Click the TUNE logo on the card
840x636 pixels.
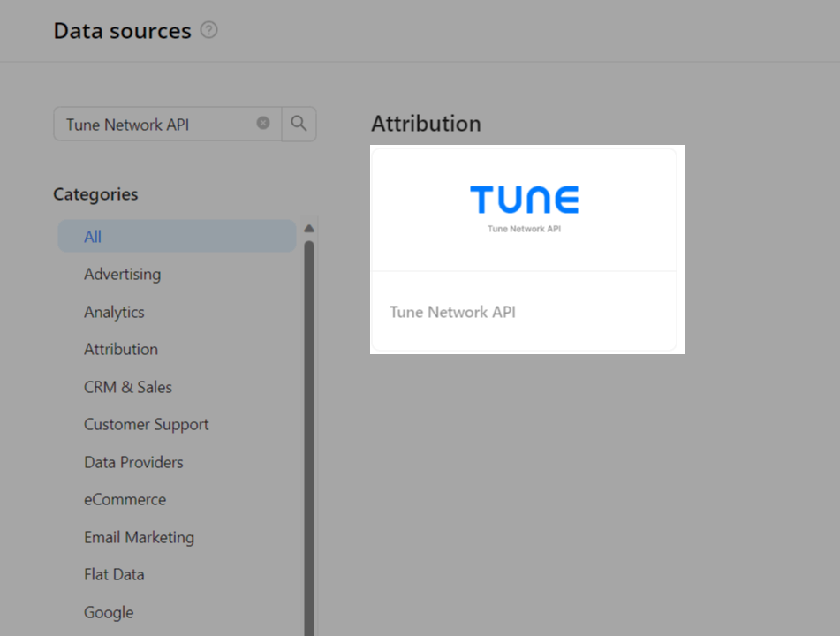coord(525,200)
